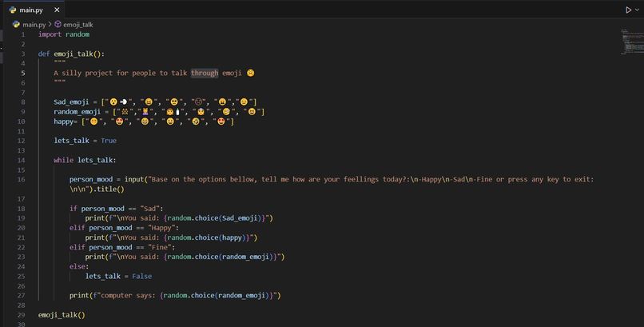Click the emoji at end of docstring line
644x327 pixels.
[x=251, y=73]
